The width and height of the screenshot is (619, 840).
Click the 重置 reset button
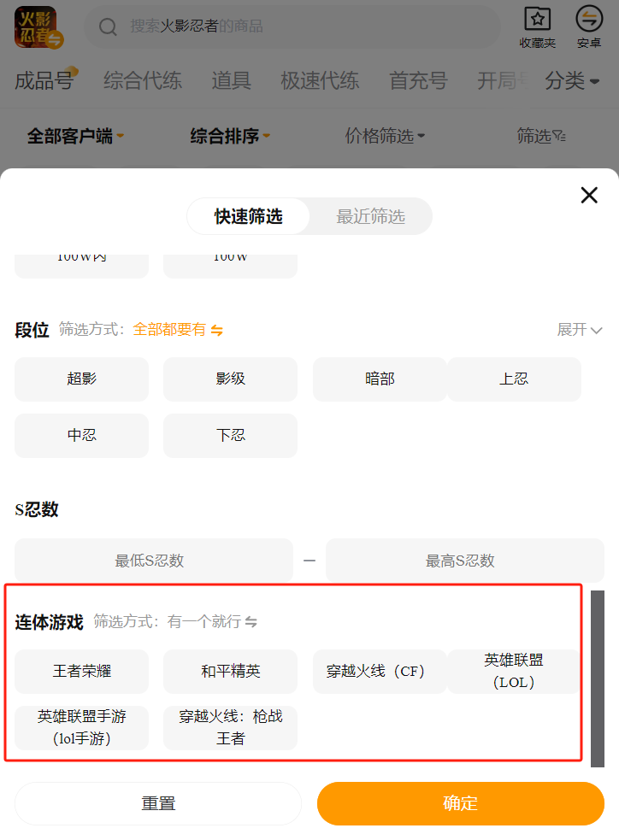[158, 803]
